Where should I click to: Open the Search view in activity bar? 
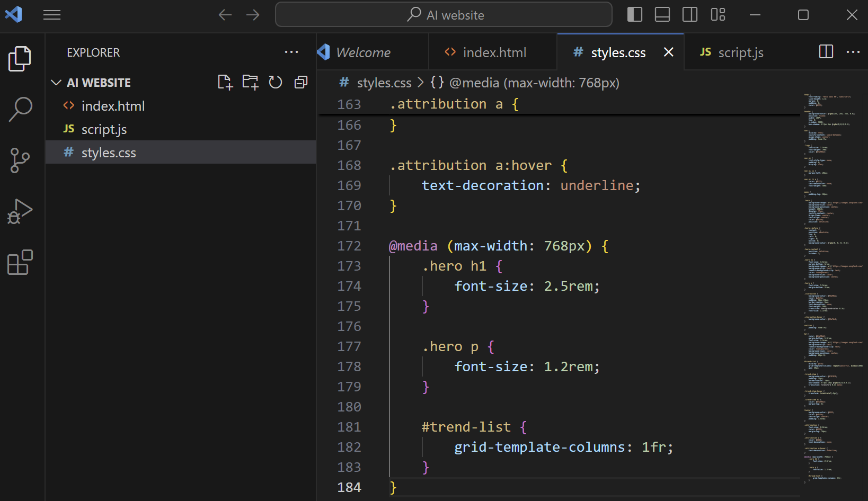coord(20,109)
